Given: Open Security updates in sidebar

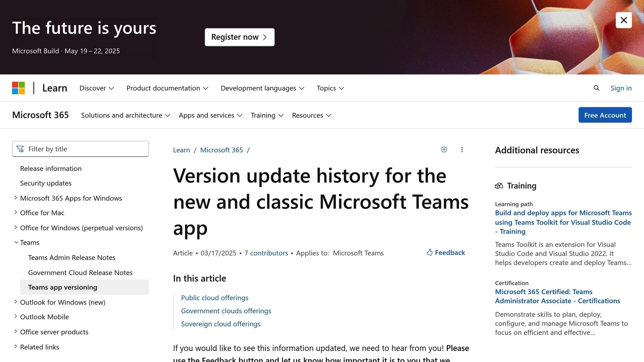Looking at the screenshot, I should 46,183.
